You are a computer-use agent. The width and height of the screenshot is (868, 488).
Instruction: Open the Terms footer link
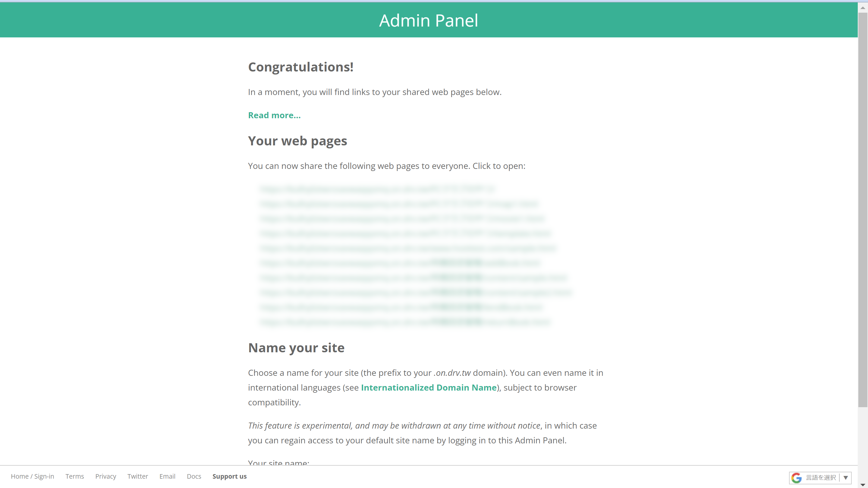point(74,476)
